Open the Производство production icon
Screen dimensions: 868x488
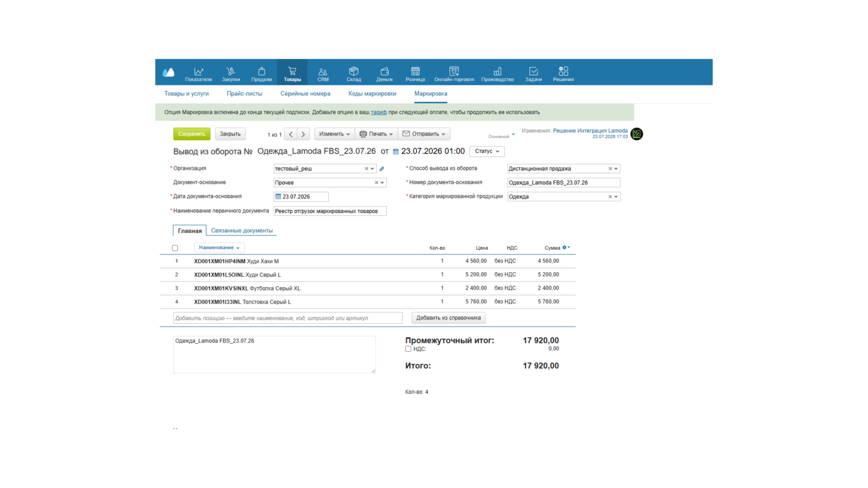point(497,71)
